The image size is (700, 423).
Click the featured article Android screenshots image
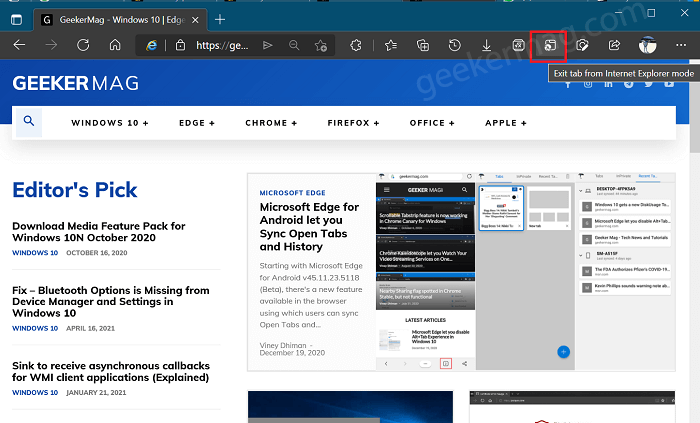click(x=525, y=272)
